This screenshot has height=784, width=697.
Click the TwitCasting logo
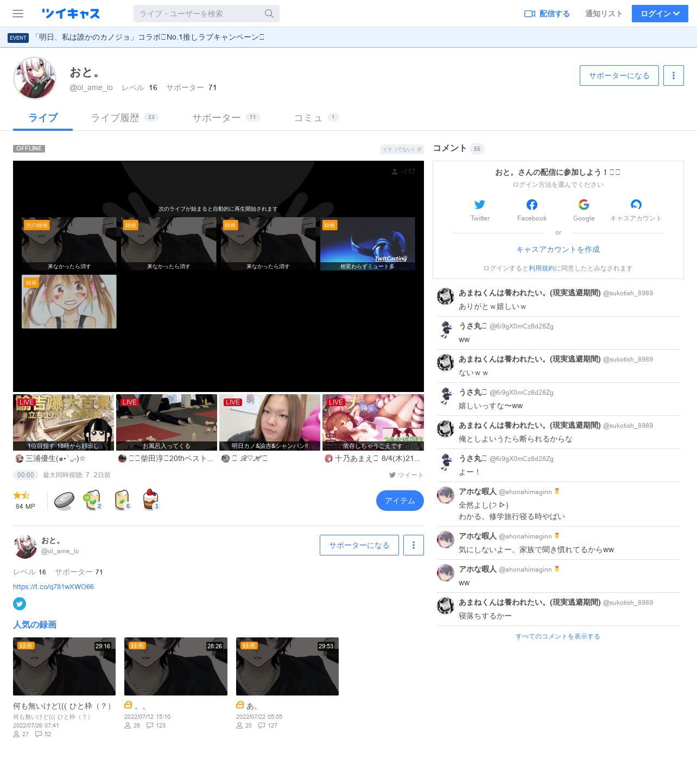tap(71, 14)
